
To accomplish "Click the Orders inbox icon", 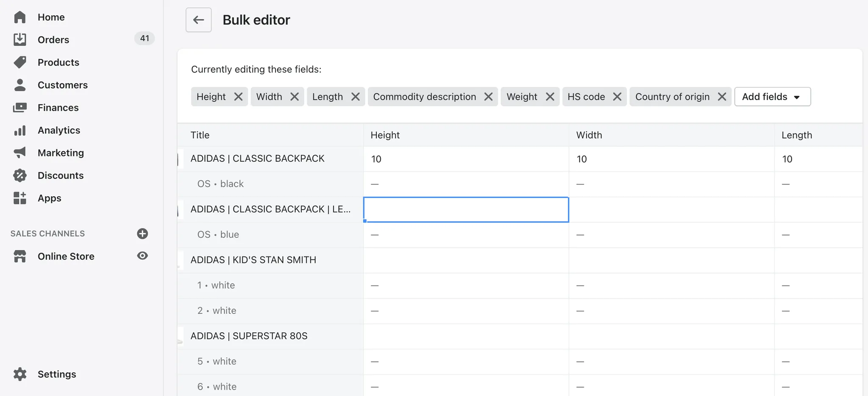I will pos(20,39).
